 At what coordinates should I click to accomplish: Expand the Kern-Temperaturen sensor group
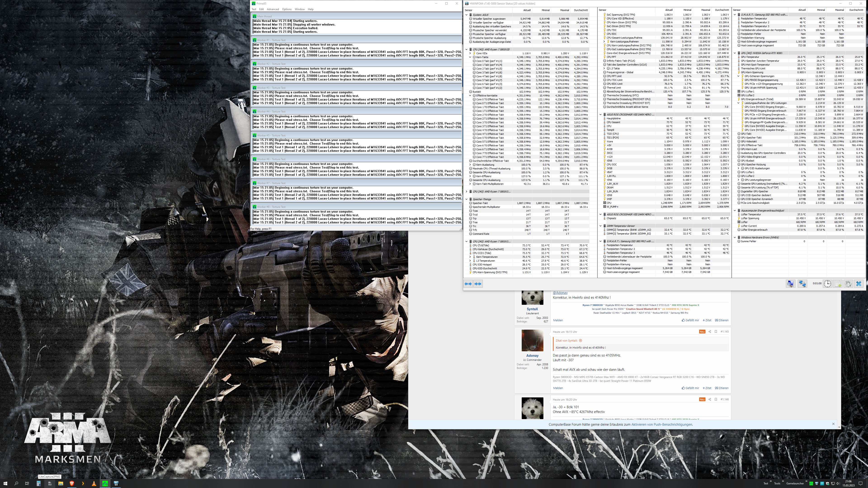(x=470, y=257)
